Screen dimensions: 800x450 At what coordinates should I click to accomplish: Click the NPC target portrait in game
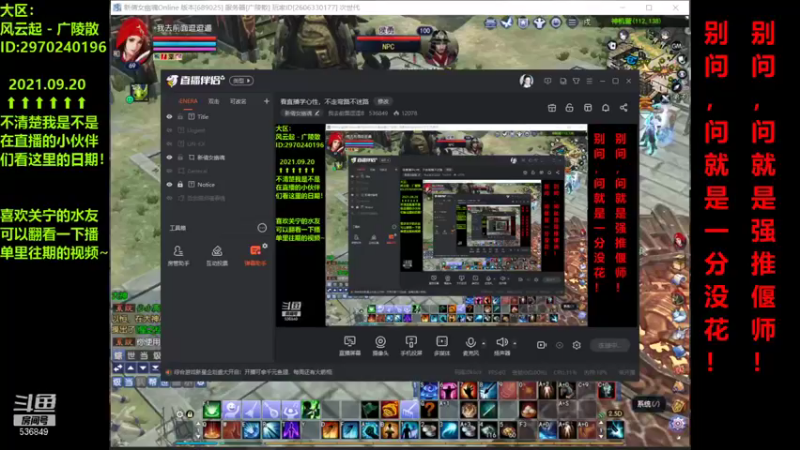pos(441,46)
